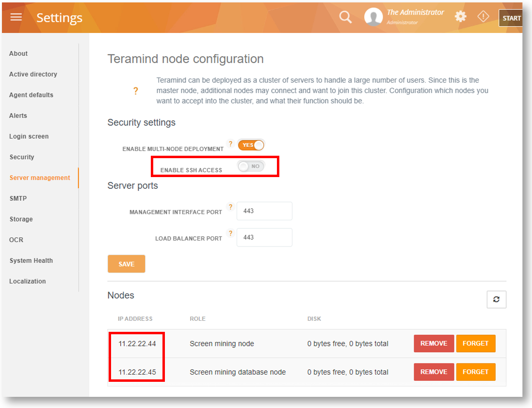The width and height of the screenshot is (532, 408).
Task: Click the diamond alert notification icon
Action: (x=483, y=16)
